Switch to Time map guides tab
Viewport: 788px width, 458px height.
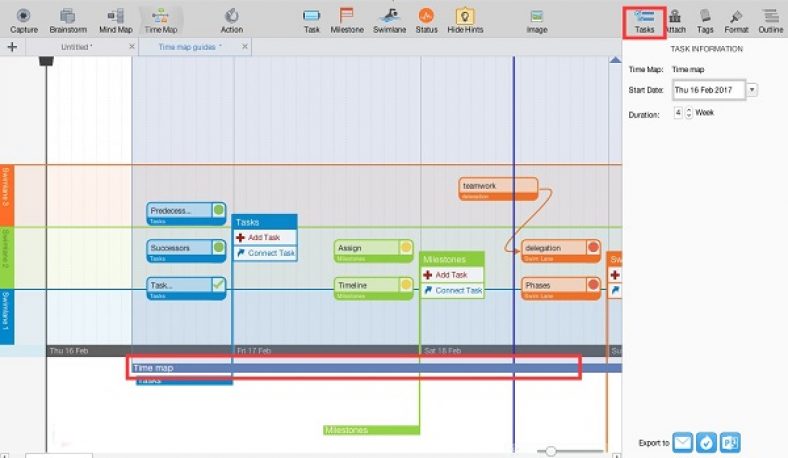click(189, 47)
